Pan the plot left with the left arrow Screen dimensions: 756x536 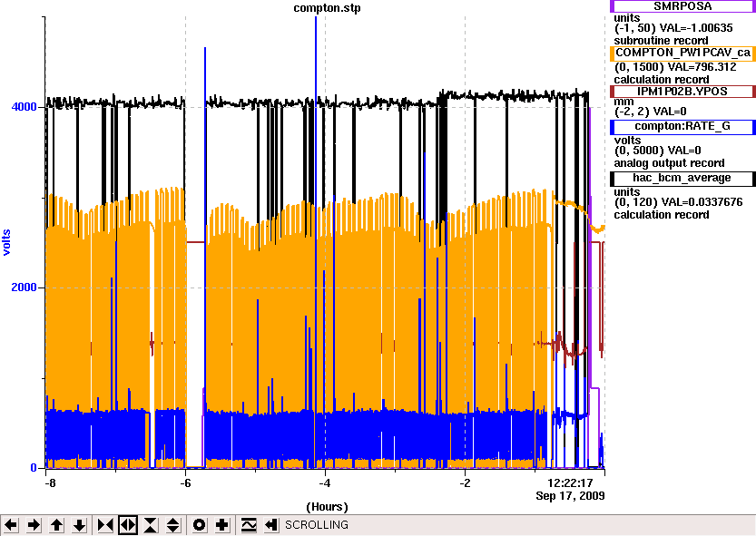point(11,525)
